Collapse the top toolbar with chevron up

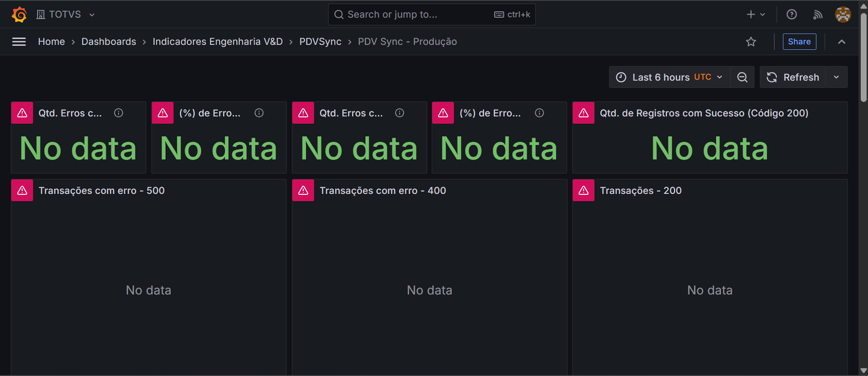pyautogui.click(x=841, y=42)
